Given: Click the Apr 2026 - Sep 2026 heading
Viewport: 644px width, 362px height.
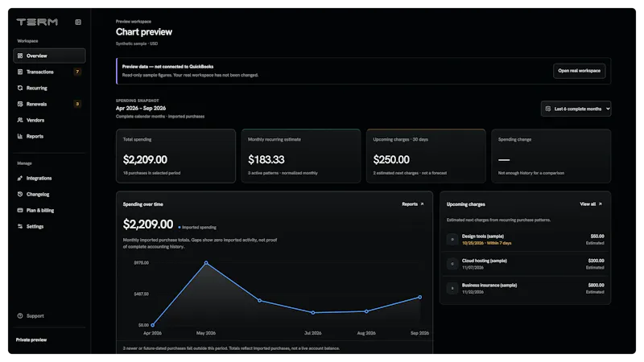Looking at the screenshot, I should point(141,109).
